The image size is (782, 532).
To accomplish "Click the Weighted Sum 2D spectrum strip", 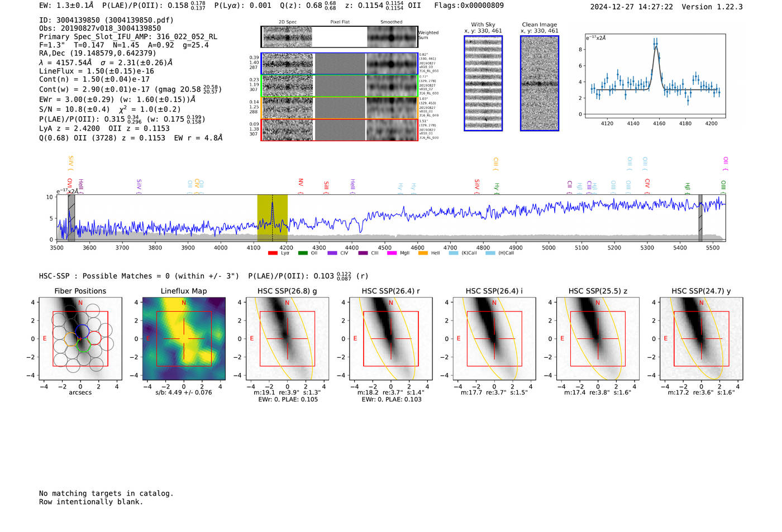I will coord(340,37).
